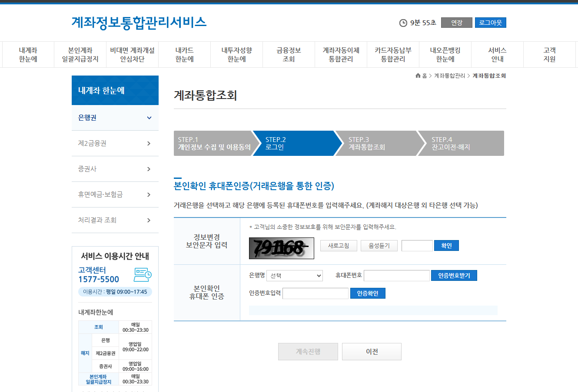This screenshot has height=392, width=578.
Task: Open the 고객지원 menu
Action: (550, 54)
